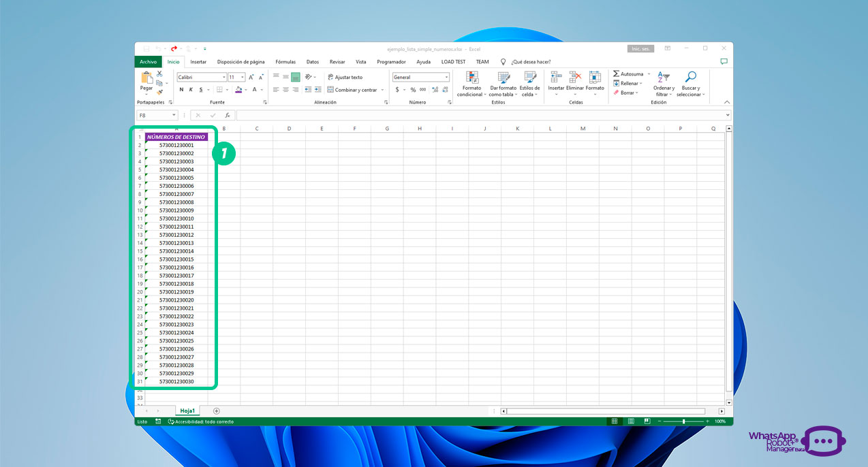Click the zoom slider handle

click(x=683, y=421)
